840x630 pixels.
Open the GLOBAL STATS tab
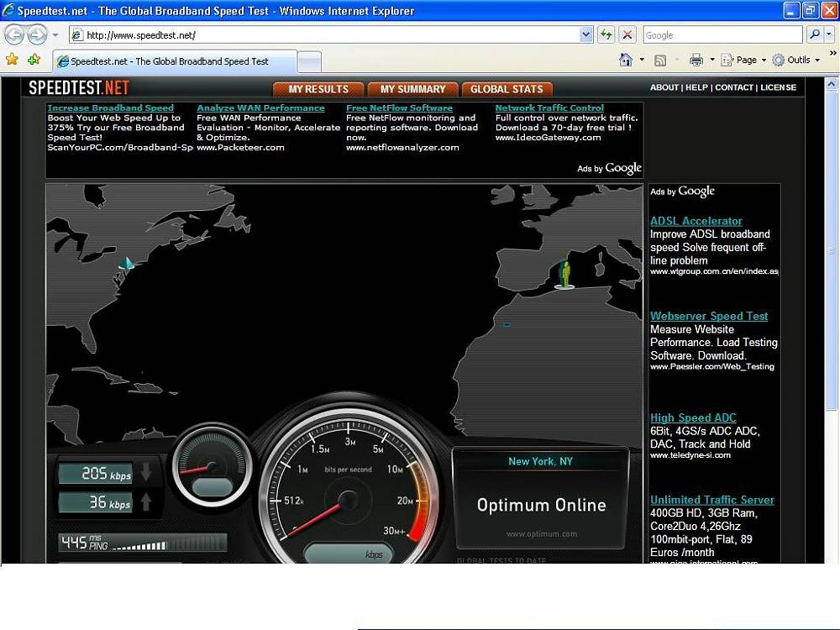tap(506, 89)
